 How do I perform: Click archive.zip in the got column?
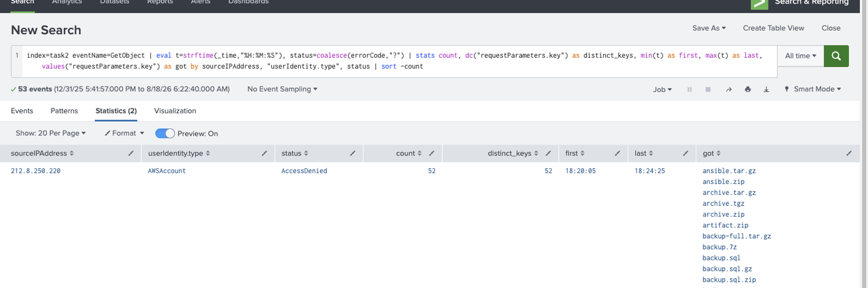723,215
